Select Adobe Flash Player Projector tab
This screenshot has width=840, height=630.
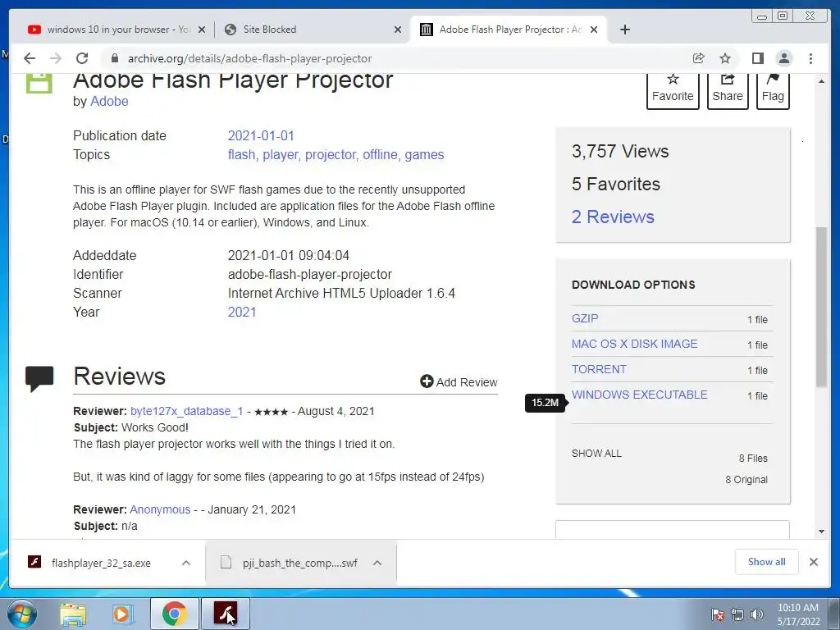pos(508,30)
